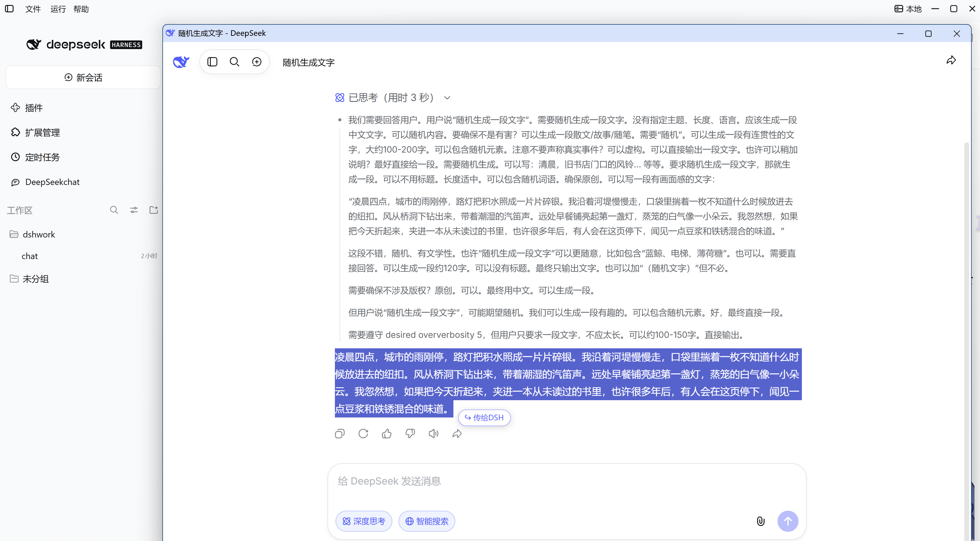Click the deepseek HARNESS logo
980x541 pixels.
coord(84,44)
